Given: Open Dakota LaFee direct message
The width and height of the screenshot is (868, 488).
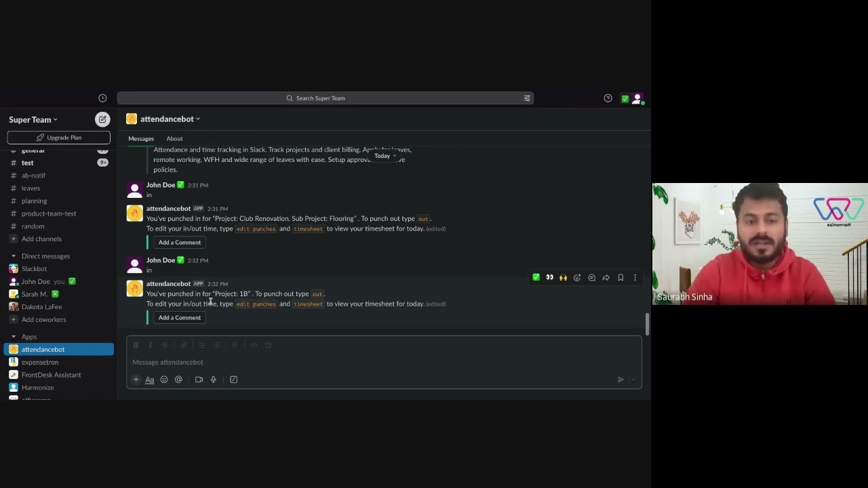Looking at the screenshot, I should (x=59, y=307).
